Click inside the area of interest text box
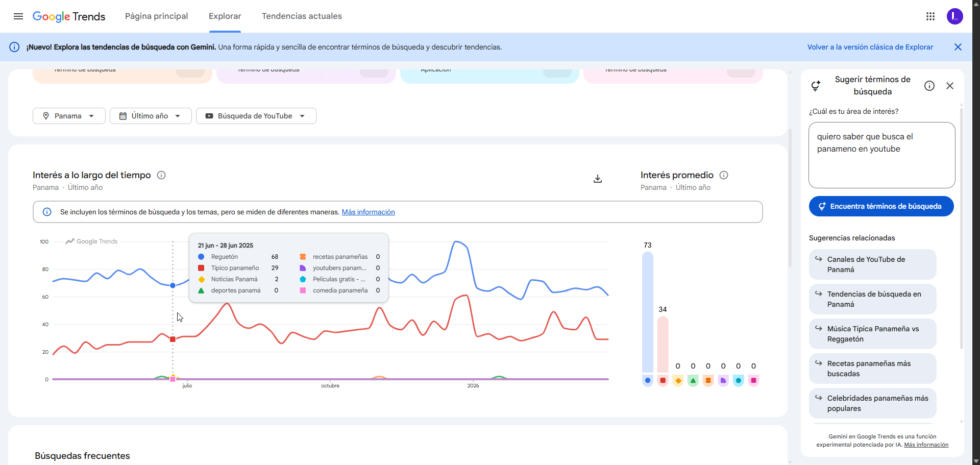The width and height of the screenshot is (980, 465). pyautogui.click(x=881, y=155)
